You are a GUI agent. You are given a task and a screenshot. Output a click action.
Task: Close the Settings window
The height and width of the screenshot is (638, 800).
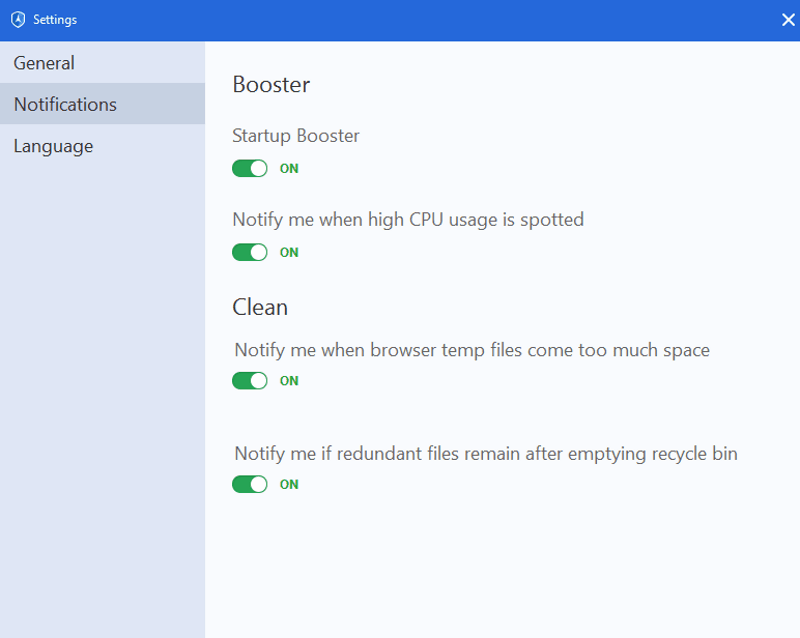(788, 20)
